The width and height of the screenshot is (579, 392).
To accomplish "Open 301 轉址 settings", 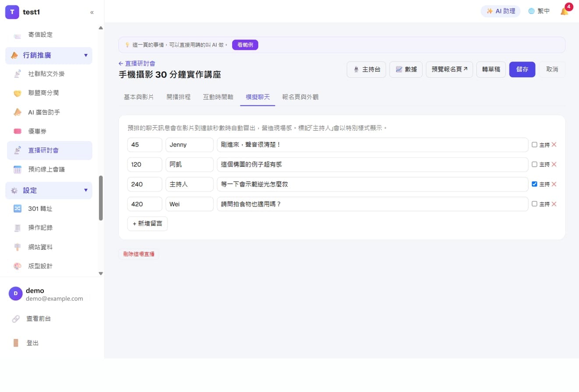I will tap(49, 209).
